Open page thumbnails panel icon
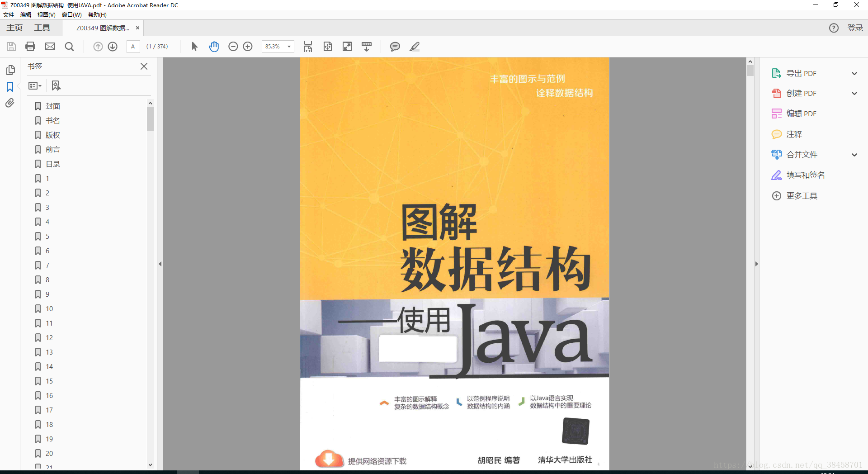Image resolution: width=868 pixels, height=474 pixels. click(10, 70)
